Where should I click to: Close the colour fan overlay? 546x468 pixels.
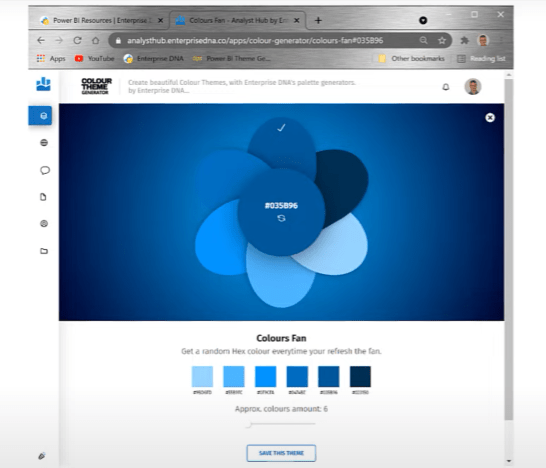[x=490, y=118]
